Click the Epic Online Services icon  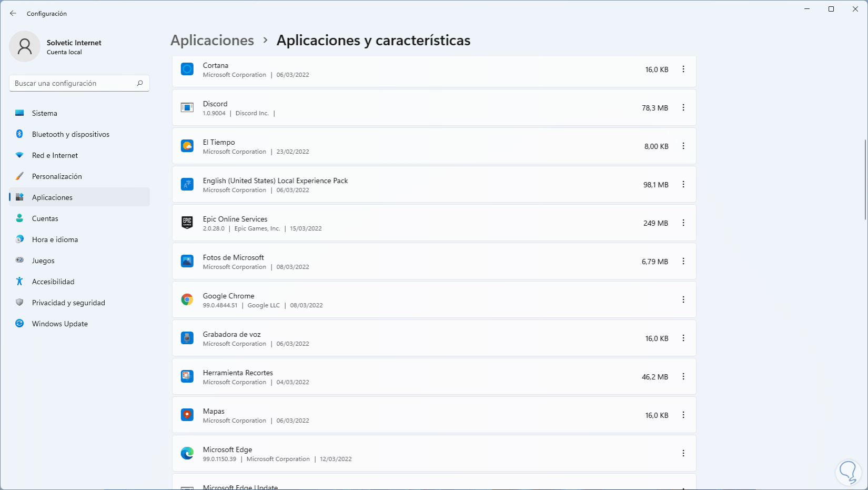pos(187,223)
